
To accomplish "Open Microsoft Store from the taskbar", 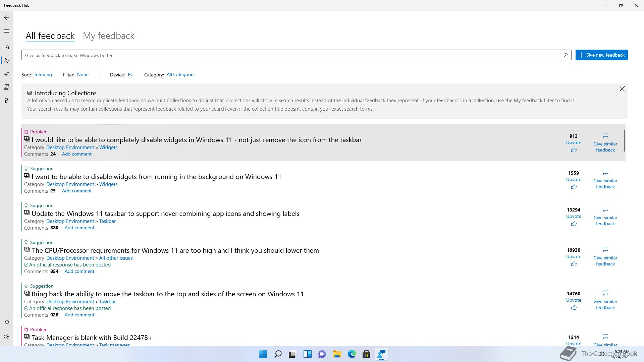I will point(366,354).
